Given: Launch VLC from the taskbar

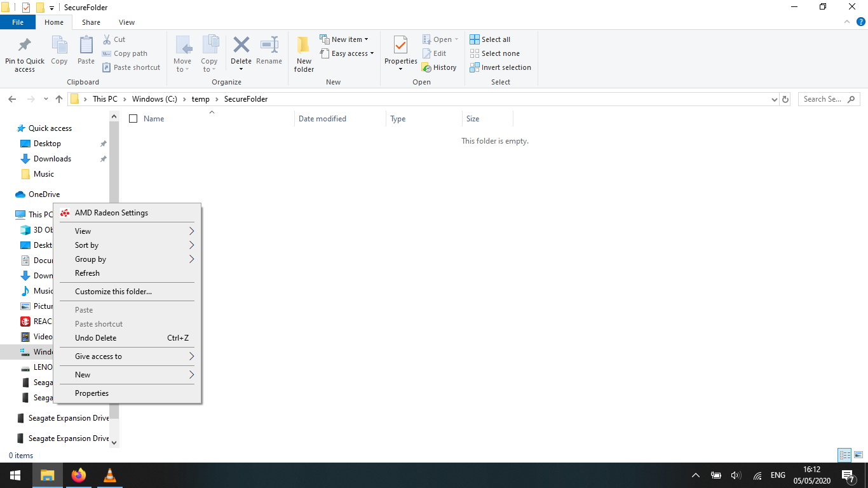Looking at the screenshot, I should point(110,475).
